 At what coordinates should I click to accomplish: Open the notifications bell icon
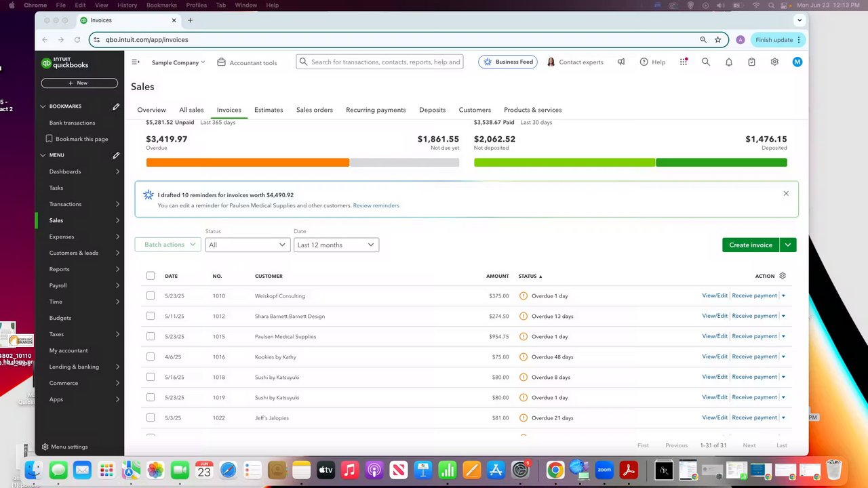729,62
